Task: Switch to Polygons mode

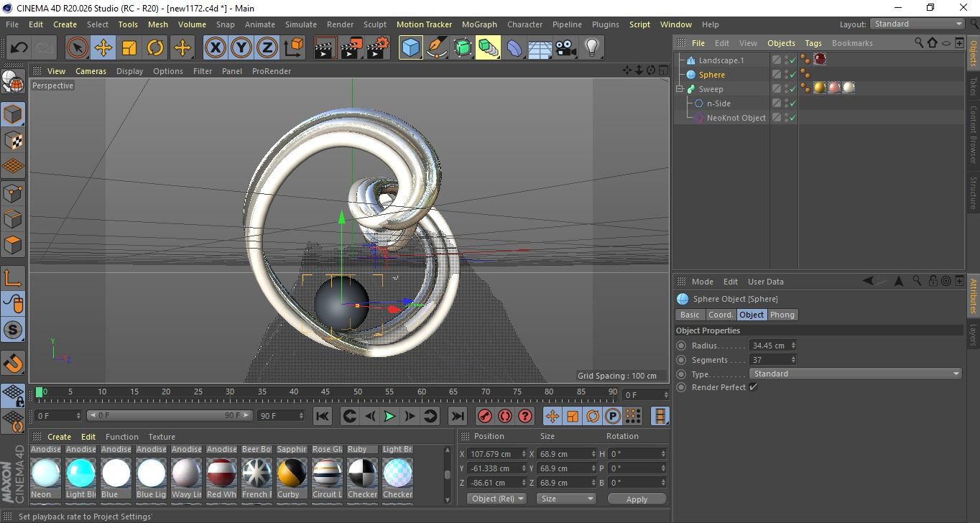Action: (13, 246)
